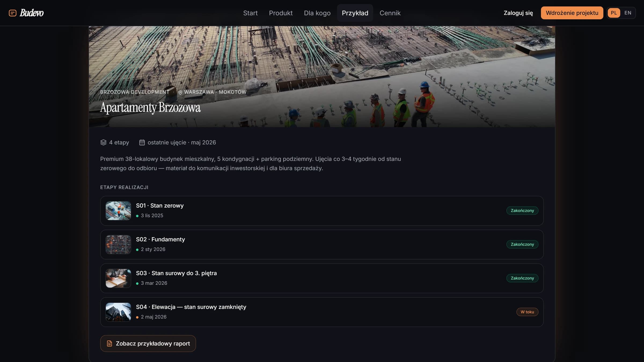
Task: Click the Zakończony badge on S03 row
Action: [522, 278]
